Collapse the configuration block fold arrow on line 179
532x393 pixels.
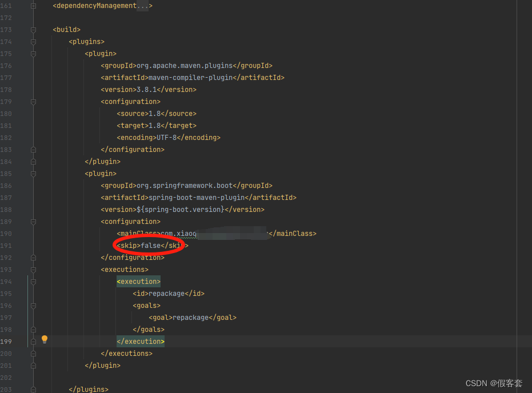(33, 101)
